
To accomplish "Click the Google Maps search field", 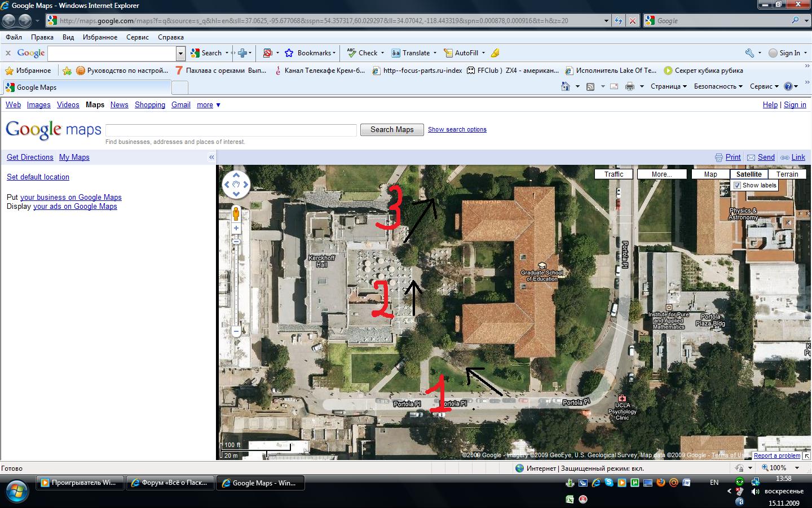I will coord(231,130).
